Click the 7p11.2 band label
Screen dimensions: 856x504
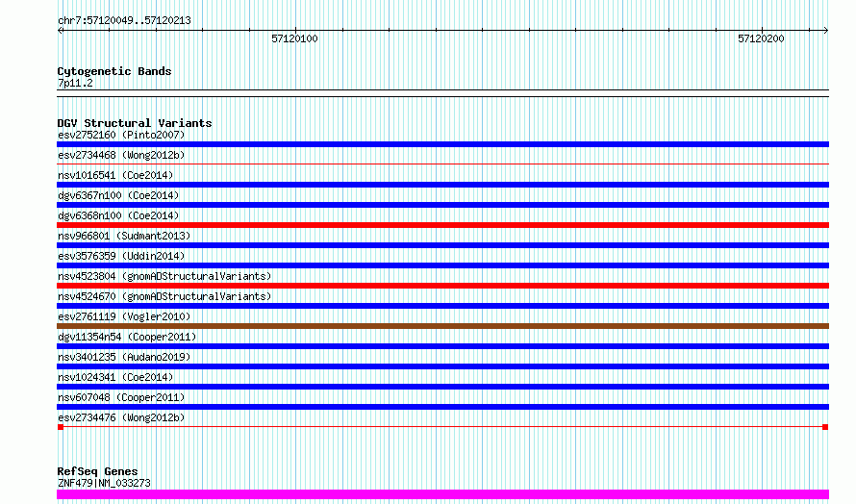pos(75,84)
